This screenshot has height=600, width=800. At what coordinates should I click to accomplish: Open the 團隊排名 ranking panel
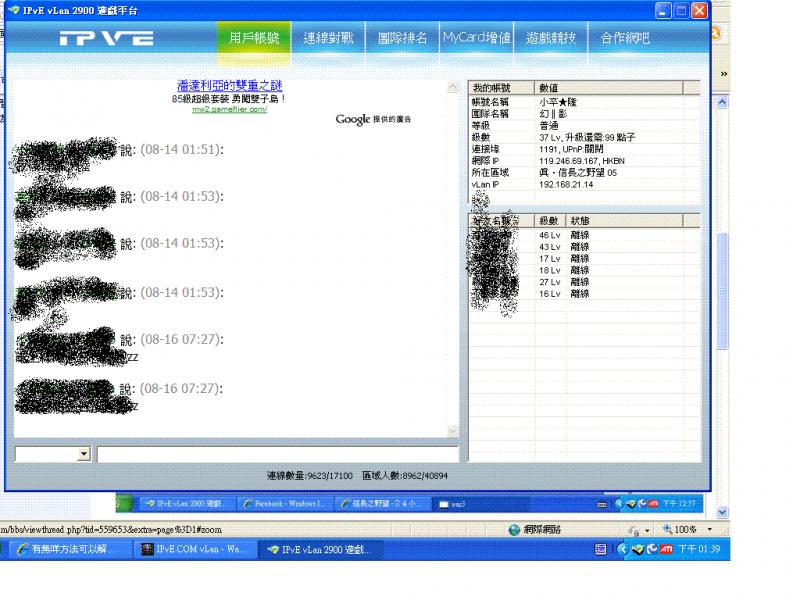(403, 40)
